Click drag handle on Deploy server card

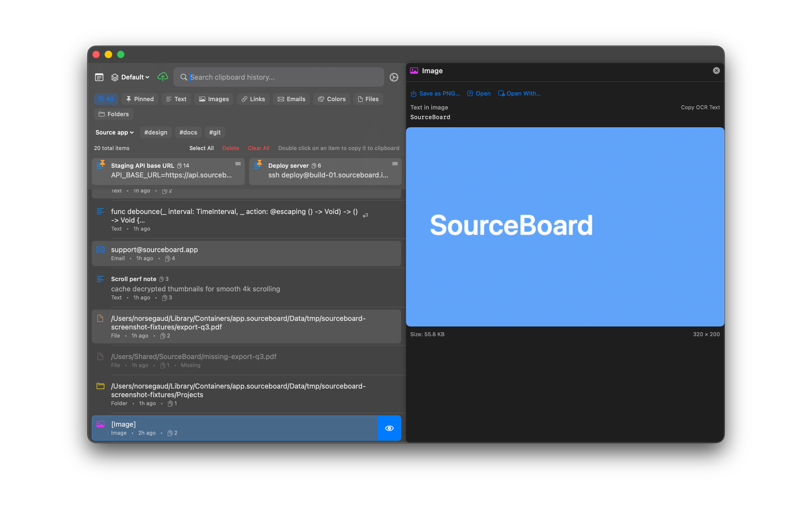point(395,164)
